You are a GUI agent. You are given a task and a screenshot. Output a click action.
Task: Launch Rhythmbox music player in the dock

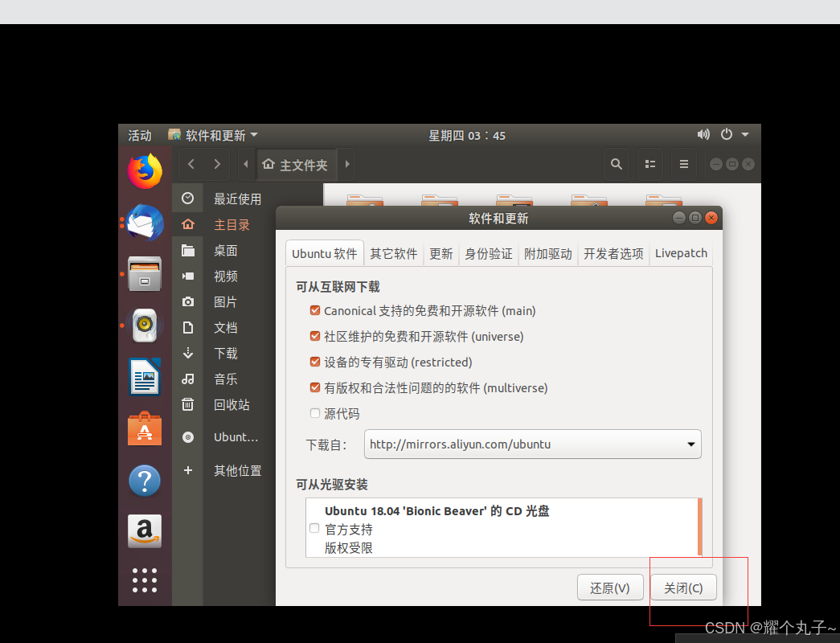click(x=145, y=326)
